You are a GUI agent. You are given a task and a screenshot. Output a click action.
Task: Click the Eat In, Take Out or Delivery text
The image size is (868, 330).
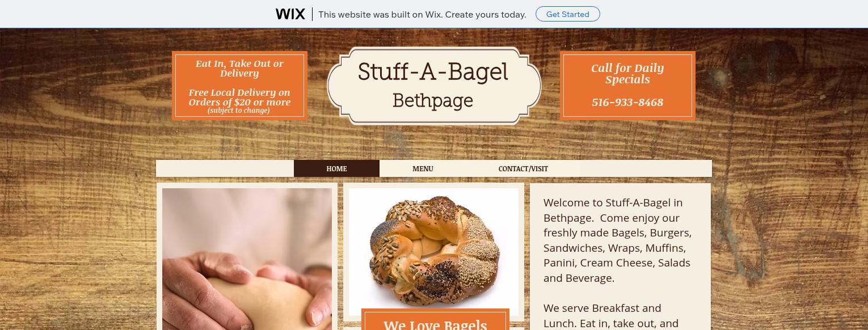[239, 68]
